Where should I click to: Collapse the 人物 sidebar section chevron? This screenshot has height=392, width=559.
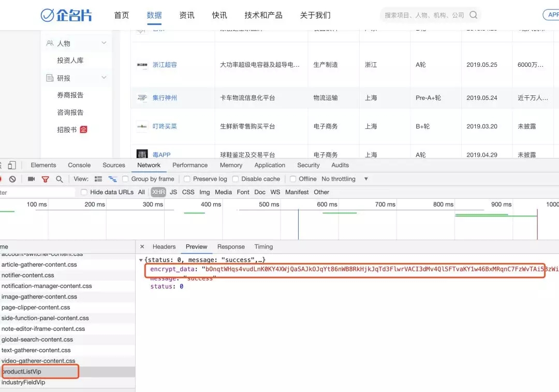point(104,43)
